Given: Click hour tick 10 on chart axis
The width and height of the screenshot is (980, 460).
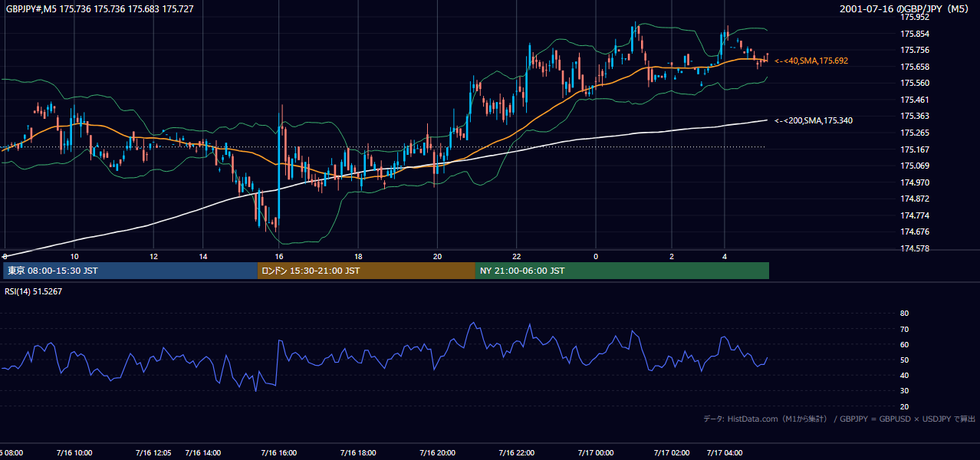Looking at the screenshot, I should (74, 256).
